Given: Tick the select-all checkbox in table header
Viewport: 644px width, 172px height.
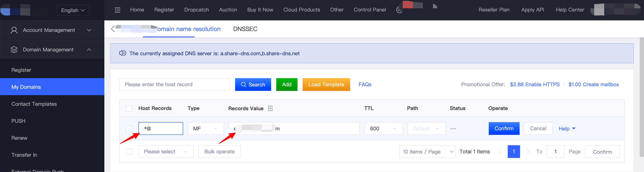Looking at the screenshot, I should click(129, 109).
